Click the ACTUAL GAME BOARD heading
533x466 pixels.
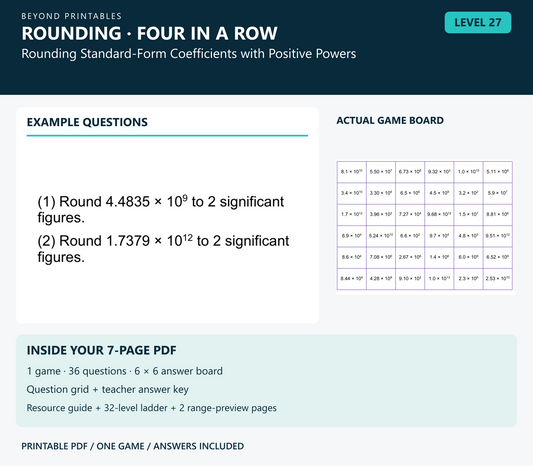tap(390, 120)
